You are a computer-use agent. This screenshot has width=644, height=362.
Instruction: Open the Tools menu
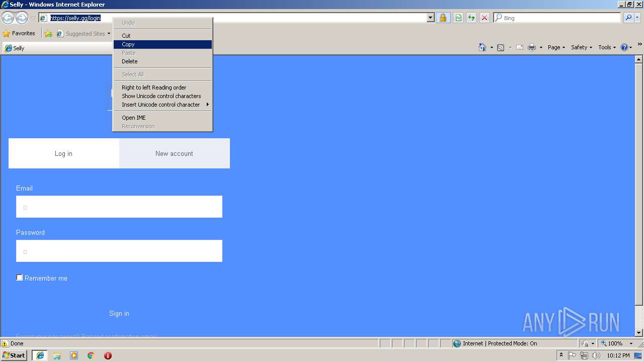pyautogui.click(x=607, y=47)
